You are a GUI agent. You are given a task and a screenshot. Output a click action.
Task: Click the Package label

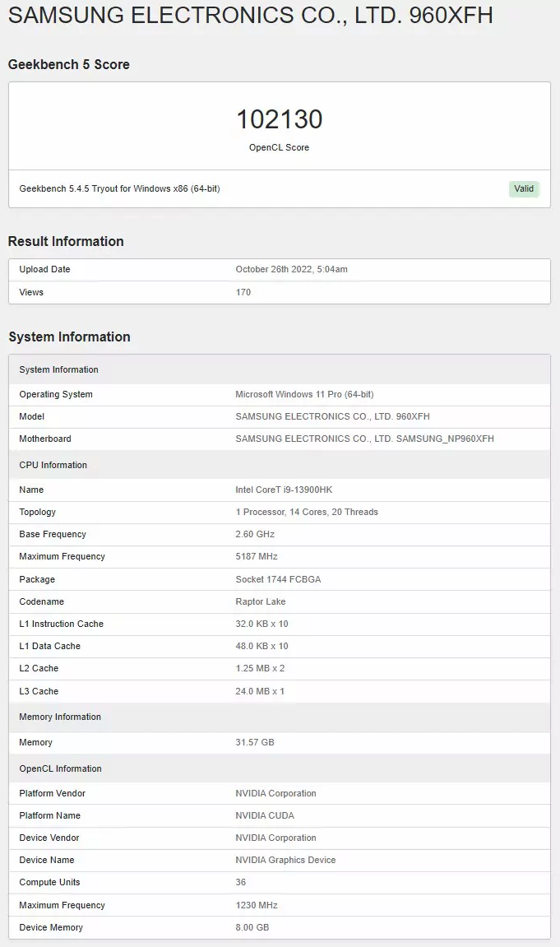point(37,580)
